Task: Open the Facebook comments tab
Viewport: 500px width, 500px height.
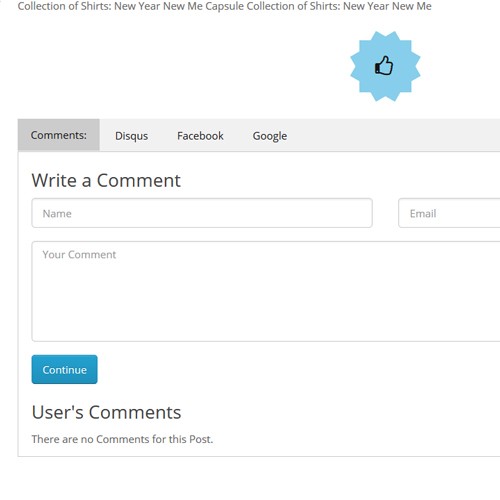Action: [x=200, y=136]
